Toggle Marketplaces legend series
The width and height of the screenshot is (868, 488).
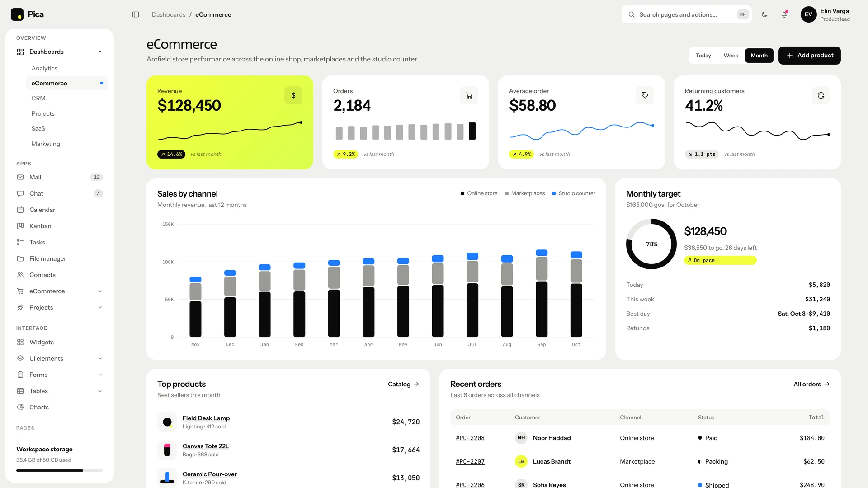coord(525,193)
